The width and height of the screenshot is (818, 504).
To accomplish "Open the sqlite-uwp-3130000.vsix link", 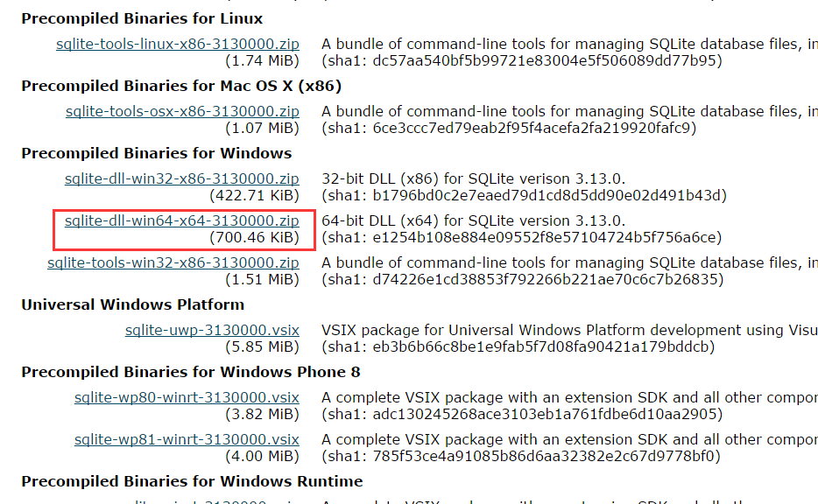I will point(212,330).
